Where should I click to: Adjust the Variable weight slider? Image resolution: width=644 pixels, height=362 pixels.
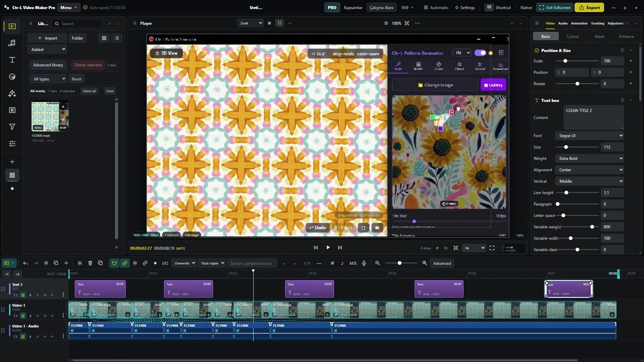[577, 227]
